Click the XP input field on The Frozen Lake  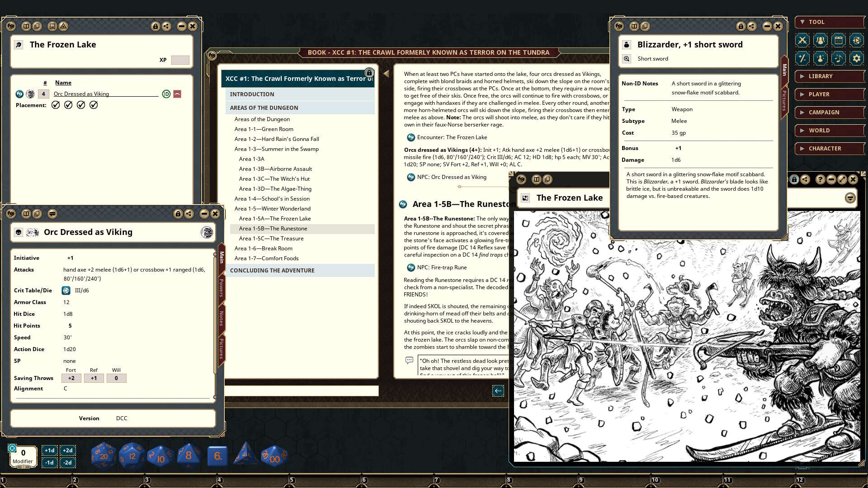click(x=180, y=60)
